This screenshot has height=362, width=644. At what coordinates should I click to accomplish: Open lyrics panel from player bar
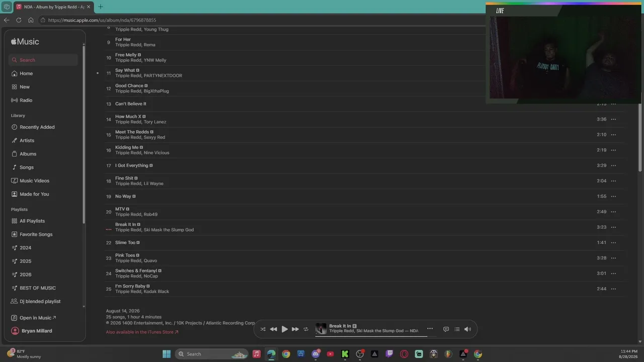446,329
